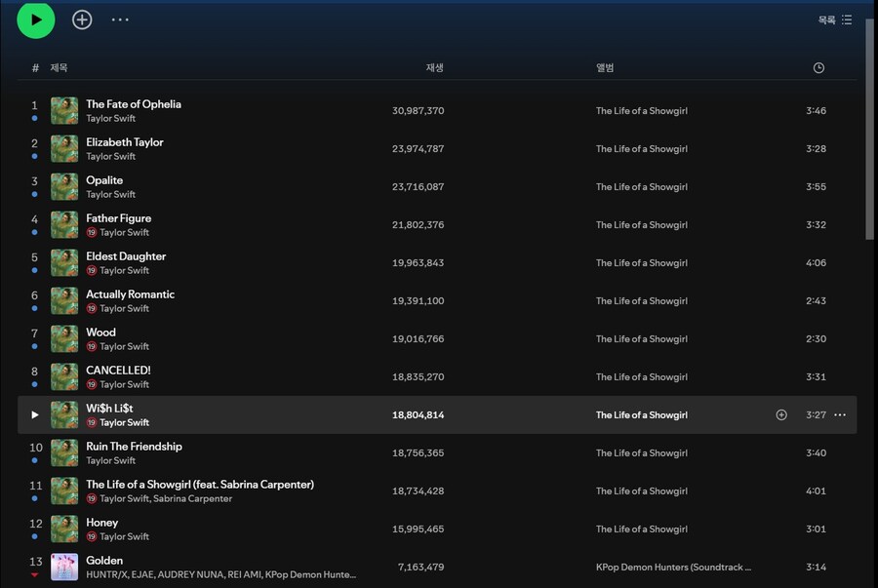Add Wi$h Li$t to liked songs
Image resolution: width=878 pixels, height=588 pixels.
pos(780,414)
